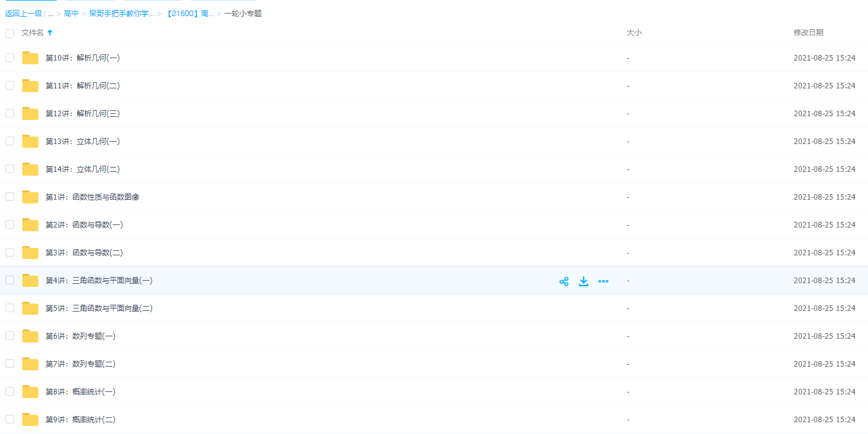This screenshot has height=434, width=868.
Task: Click 返回上一级 to go up a level
Action: coord(23,14)
